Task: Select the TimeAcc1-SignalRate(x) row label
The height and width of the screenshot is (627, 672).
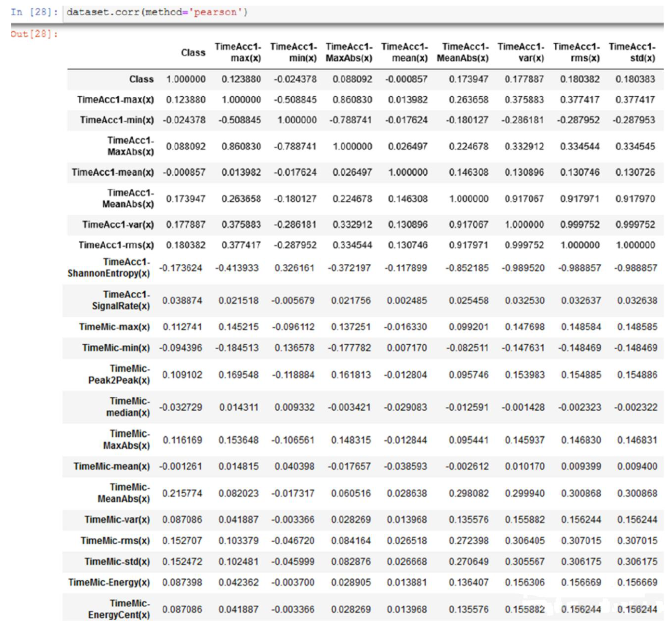Action: pyautogui.click(x=121, y=300)
